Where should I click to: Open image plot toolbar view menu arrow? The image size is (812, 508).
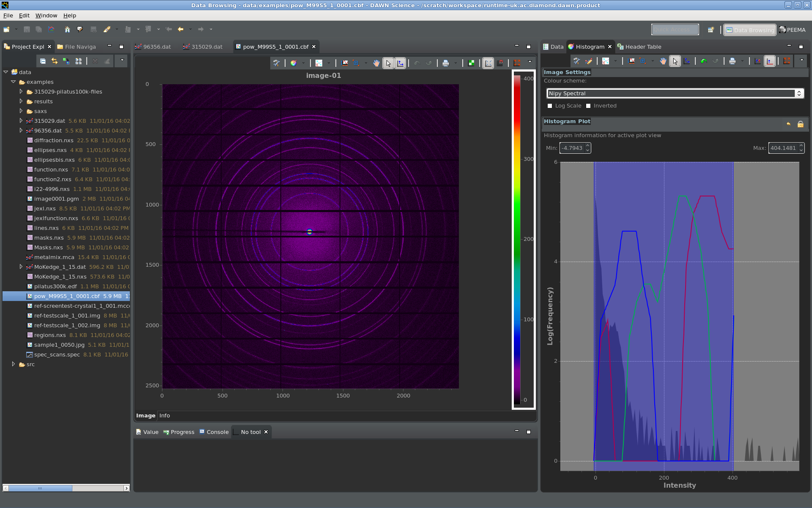pos(530,62)
